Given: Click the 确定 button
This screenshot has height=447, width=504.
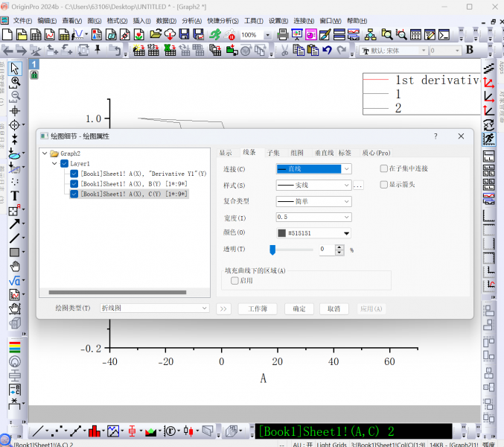Looking at the screenshot, I should pos(299,308).
